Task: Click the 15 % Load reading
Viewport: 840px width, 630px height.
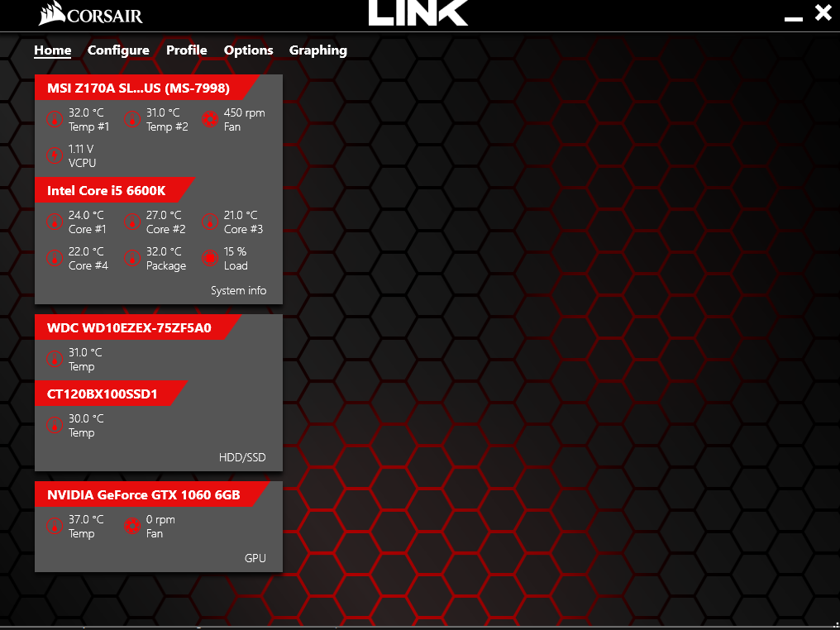Action: (236, 258)
